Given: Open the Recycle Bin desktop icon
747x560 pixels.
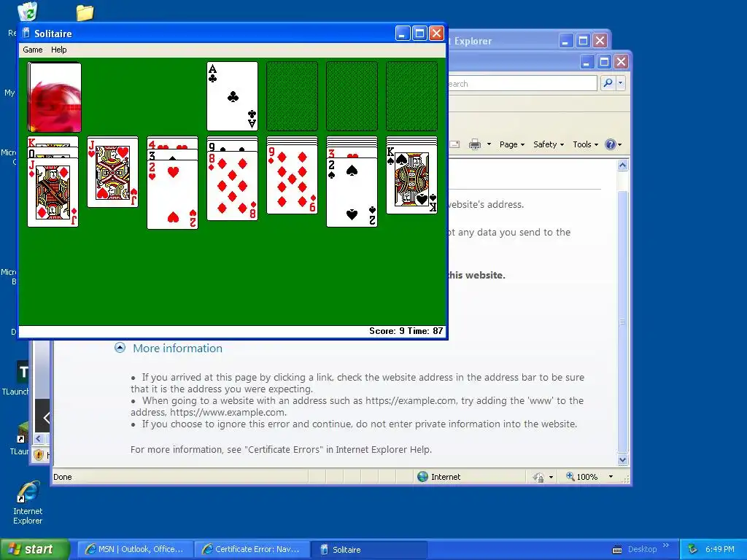Looking at the screenshot, I should (x=27, y=12).
